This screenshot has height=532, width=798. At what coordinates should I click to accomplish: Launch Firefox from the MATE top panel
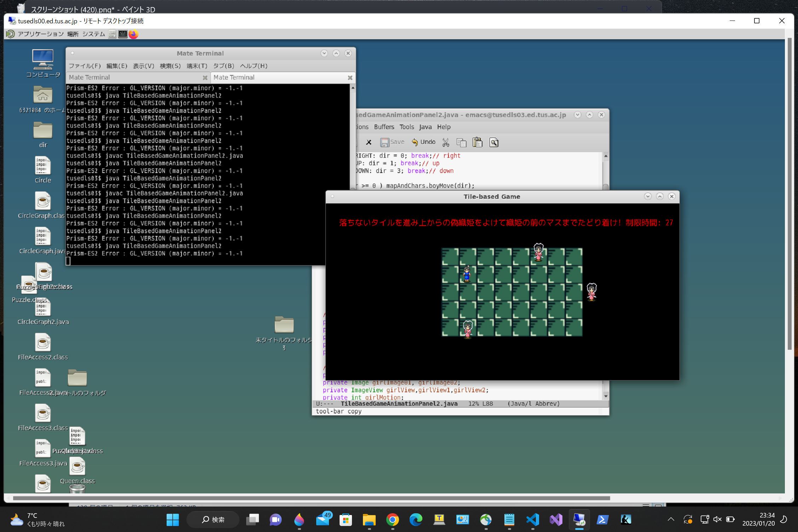[133, 34]
